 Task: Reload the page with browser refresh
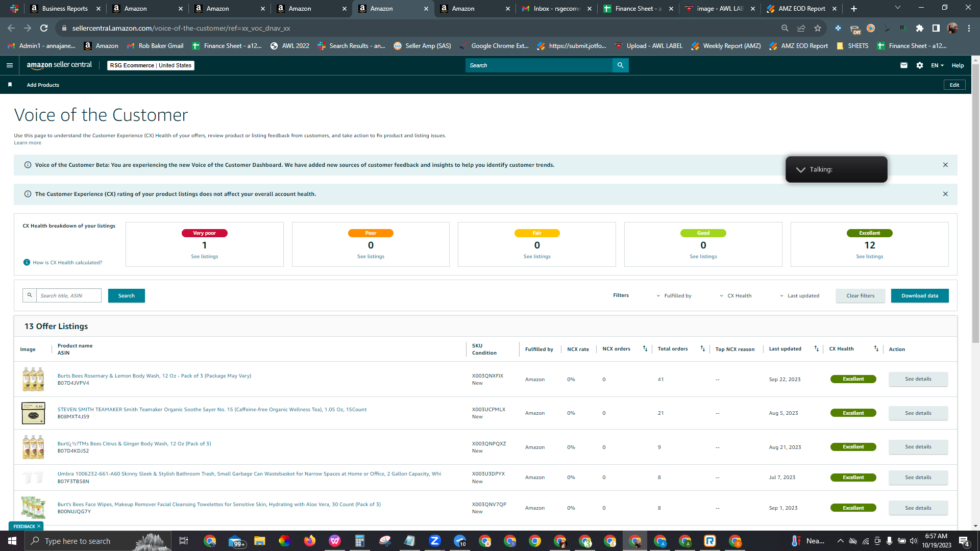tap(44, 28)
